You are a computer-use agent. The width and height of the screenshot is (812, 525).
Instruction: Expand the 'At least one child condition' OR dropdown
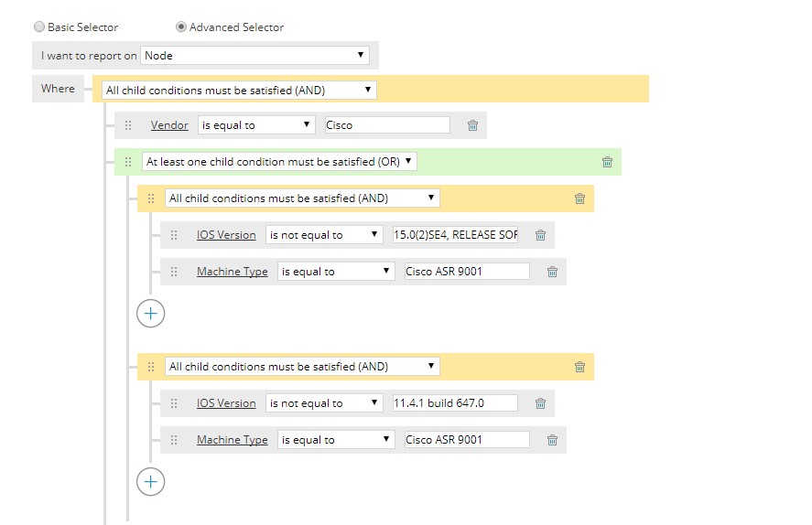tap(280, 162)
